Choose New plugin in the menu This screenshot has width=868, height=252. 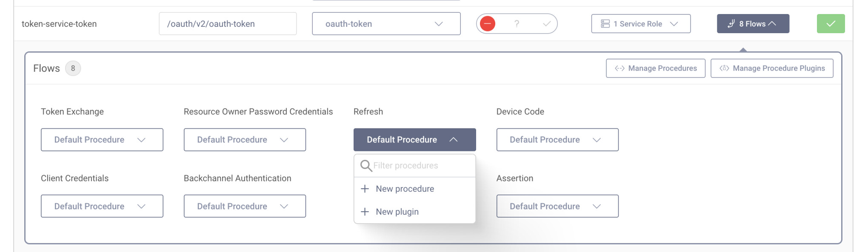point(397,212)
